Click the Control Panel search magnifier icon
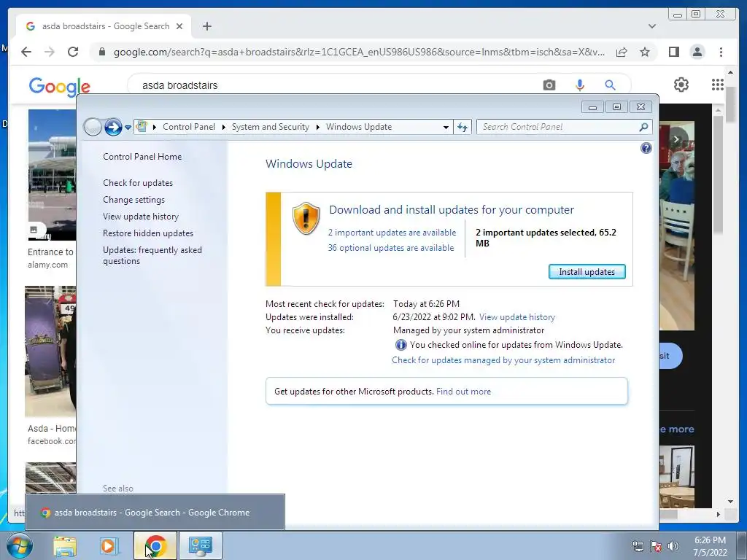Image resolution: width=747 pixels, height=560 pixels. (643, 127)
